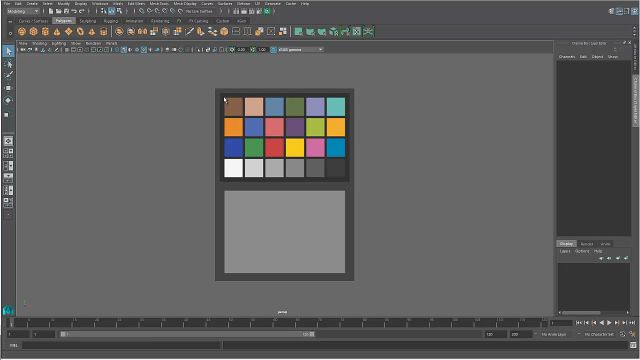Viewport: 640px width, 360px height.
Task: Open the shelf tab list menu icon
Action: [x=10, y=22]
